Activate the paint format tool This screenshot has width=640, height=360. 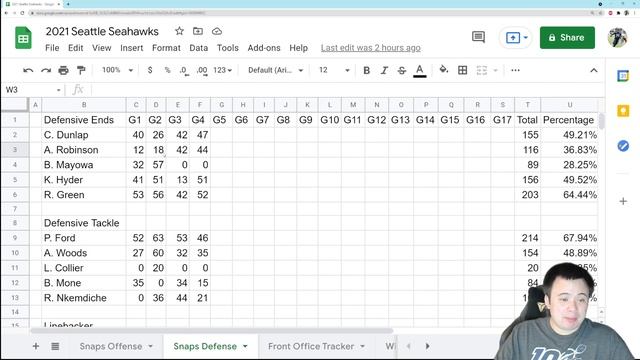click(81, 70)
